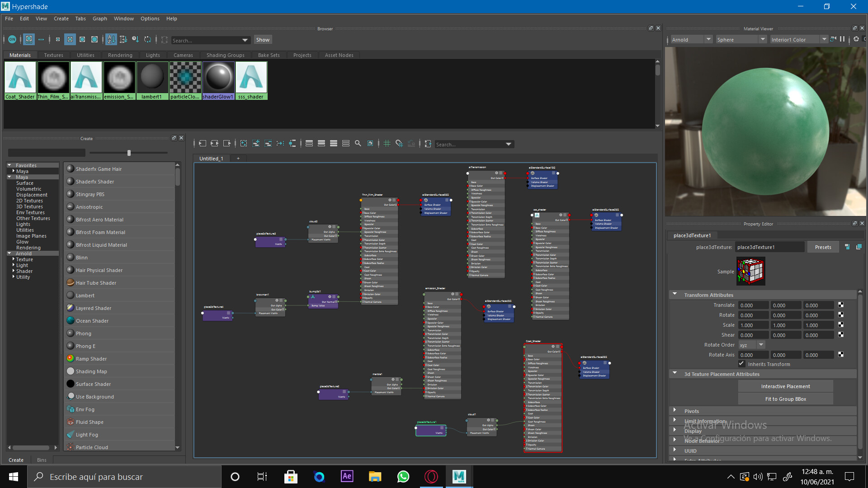Click the Interactive Placement button

coord(785,386)
